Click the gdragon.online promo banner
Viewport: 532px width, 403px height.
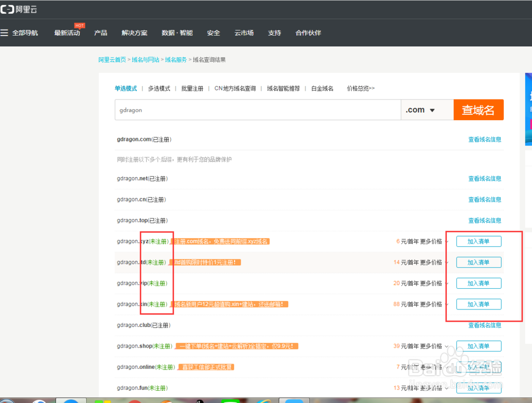click(x=206, y=367)
